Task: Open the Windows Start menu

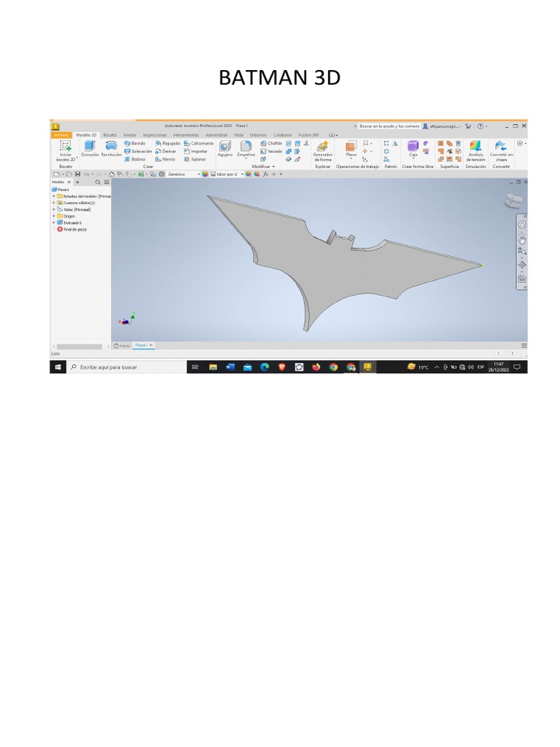Action: 58,367
